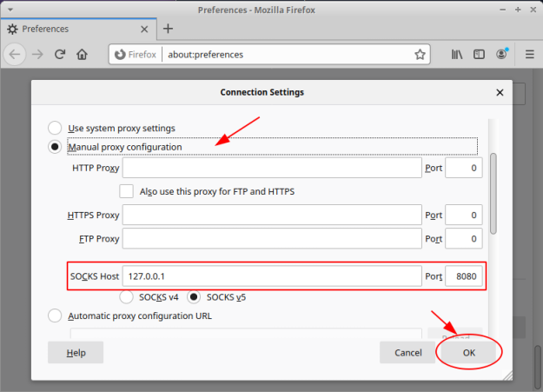Enable Also use this proxy for FTP and HTTPS
Image resolution: width=543 pixels, height=392 pixels.
pyautogui.click(x=126, y=191)
